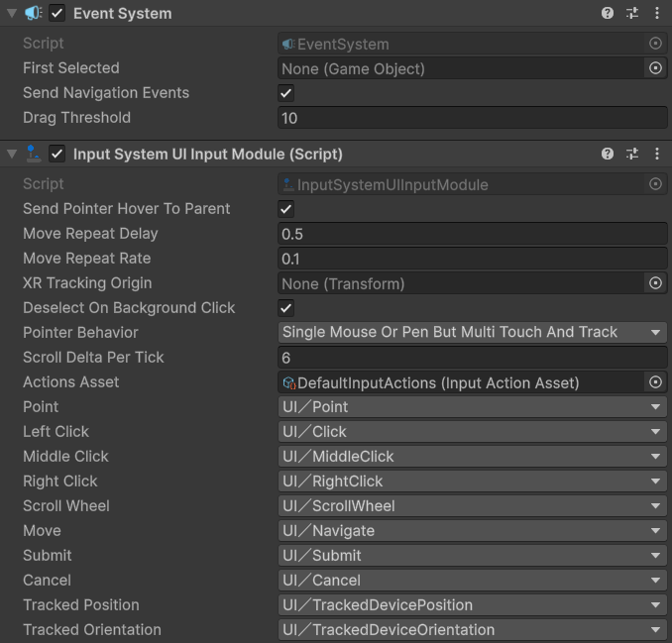Click the Actions Asset label

coord(71,382)
